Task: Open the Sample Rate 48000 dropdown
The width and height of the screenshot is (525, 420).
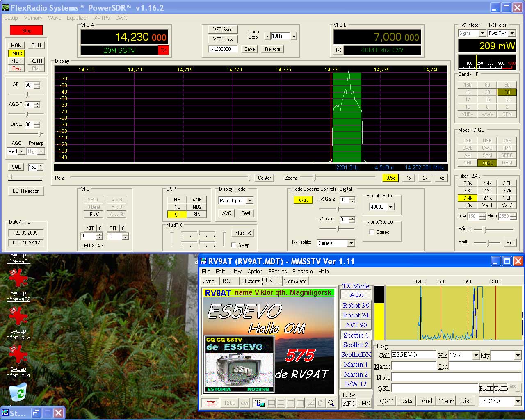Action: tap(390, 207)
